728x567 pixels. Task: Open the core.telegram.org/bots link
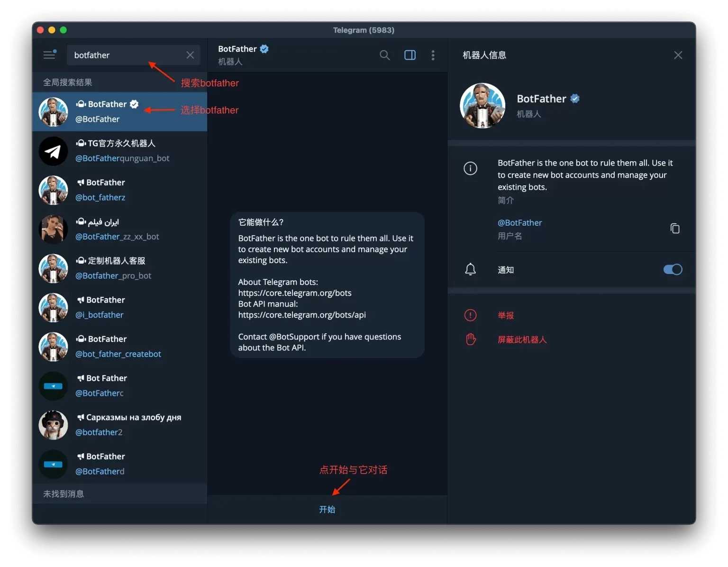(x=295, y=293)
